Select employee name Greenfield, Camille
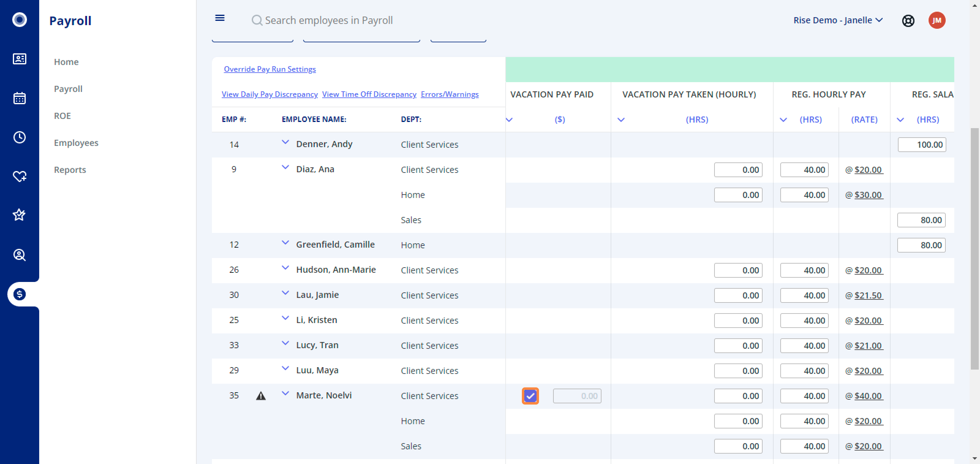 (335, 244)
